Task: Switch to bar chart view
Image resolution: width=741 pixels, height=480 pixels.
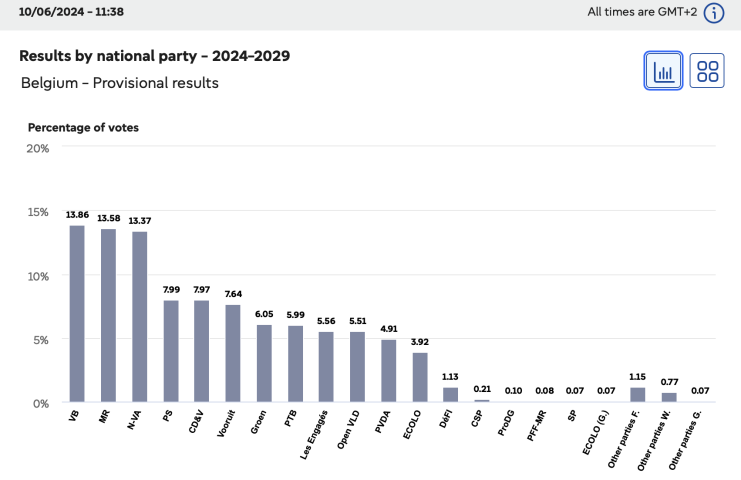Action: point(663,71)
